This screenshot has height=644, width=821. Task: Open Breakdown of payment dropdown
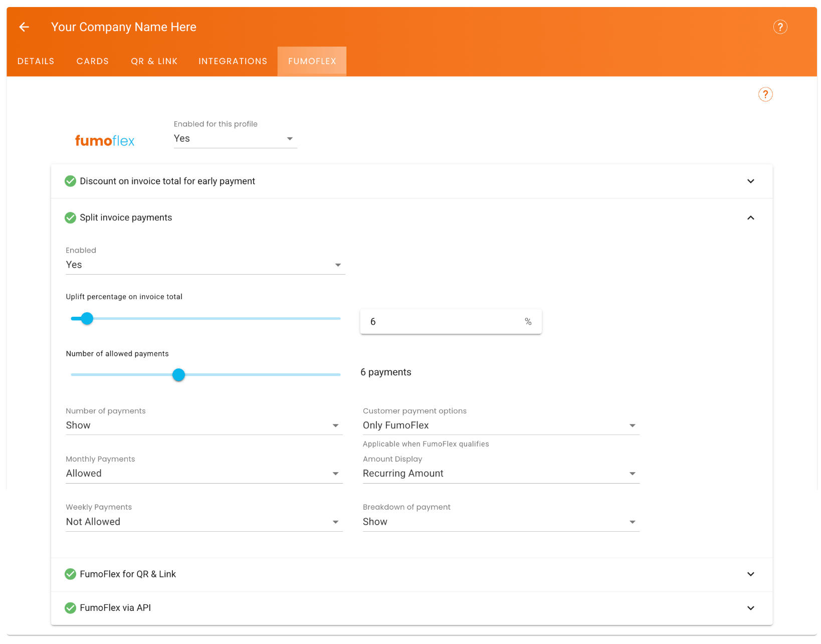pos(501,522)
